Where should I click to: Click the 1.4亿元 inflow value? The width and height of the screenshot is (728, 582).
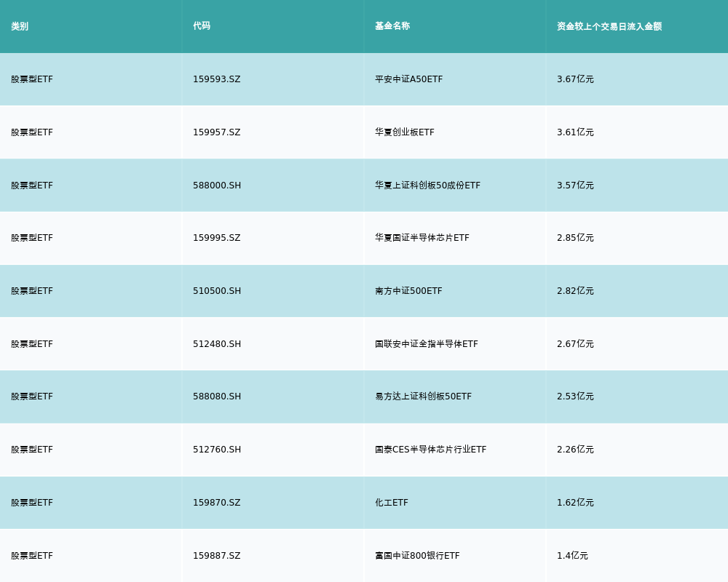tap(572, 556)
